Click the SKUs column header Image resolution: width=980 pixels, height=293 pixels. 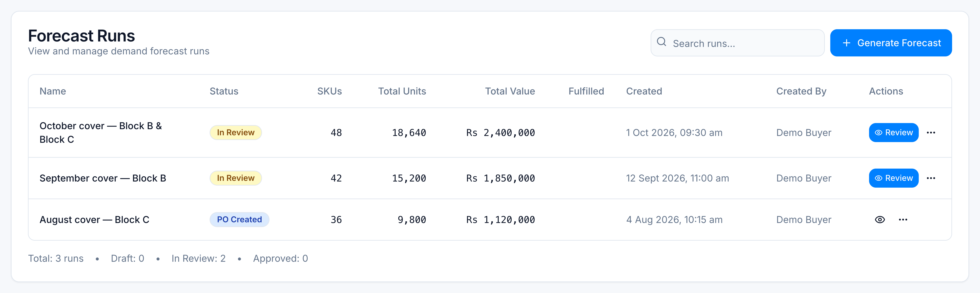[x=329, y=91]
